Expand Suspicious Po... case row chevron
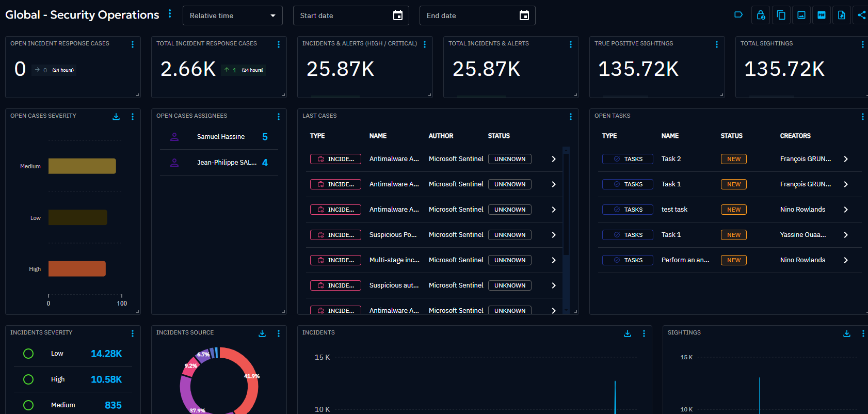 pos(554,235)
